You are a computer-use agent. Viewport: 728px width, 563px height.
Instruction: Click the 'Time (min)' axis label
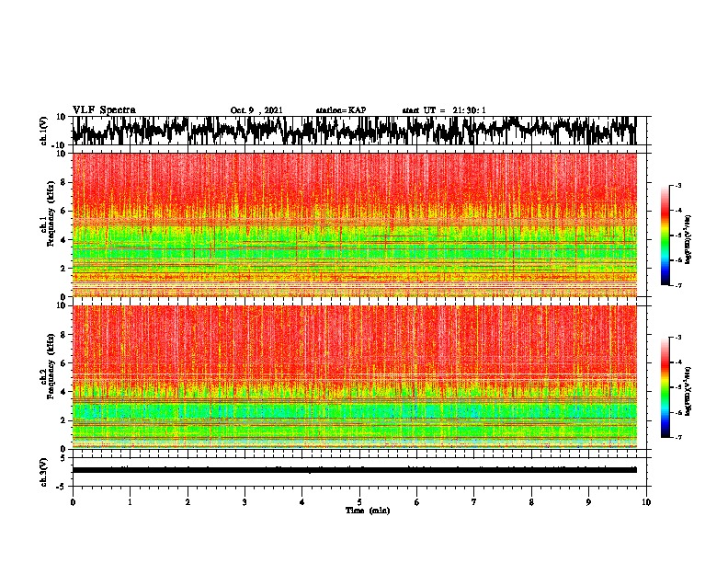coord(368,511)
